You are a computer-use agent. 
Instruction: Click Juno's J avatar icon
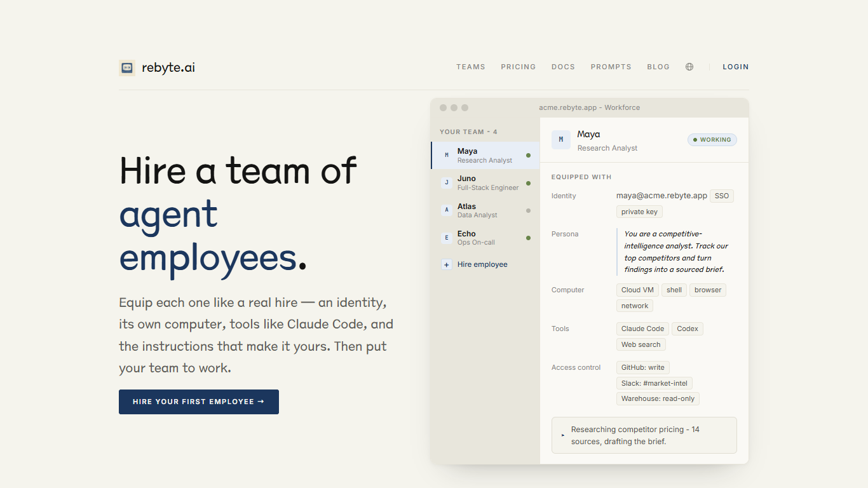click(447, 183)
